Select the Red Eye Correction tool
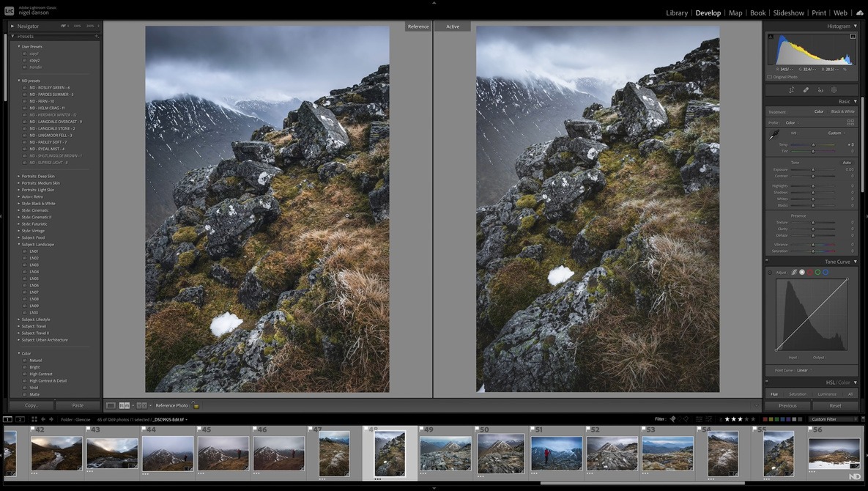868x491 pixels. click(x=820, y=89)
